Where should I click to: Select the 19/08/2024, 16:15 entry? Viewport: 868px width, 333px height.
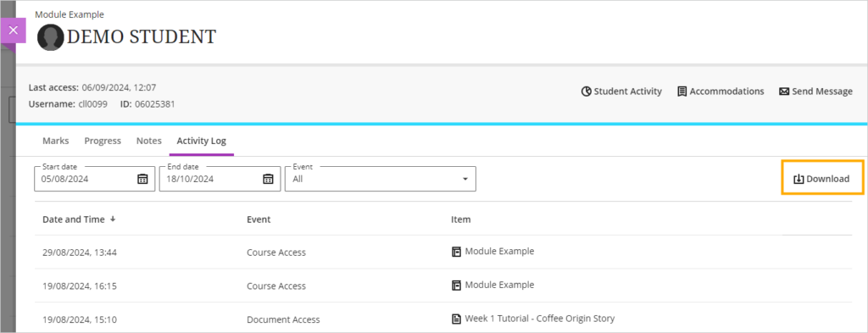(442, 286)
